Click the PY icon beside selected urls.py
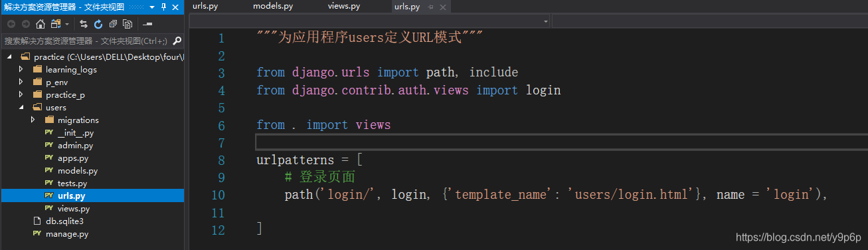868x250 pixels. (49, 195)
